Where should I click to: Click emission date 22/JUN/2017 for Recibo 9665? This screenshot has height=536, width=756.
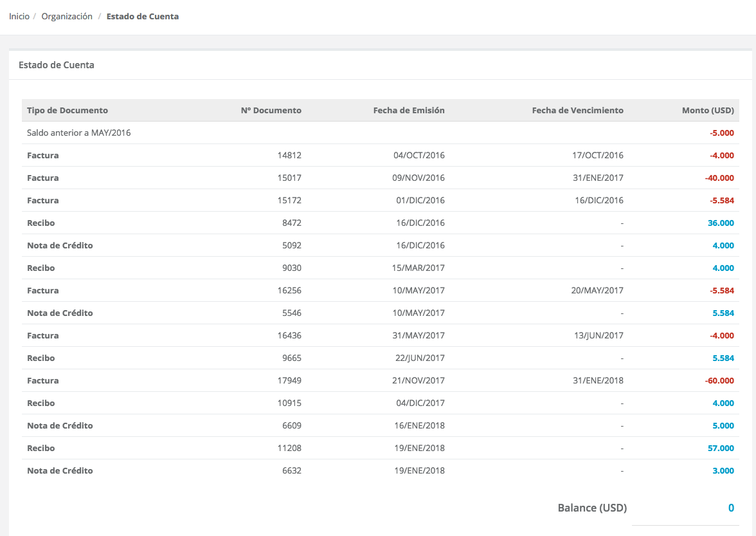pos(420,358)
